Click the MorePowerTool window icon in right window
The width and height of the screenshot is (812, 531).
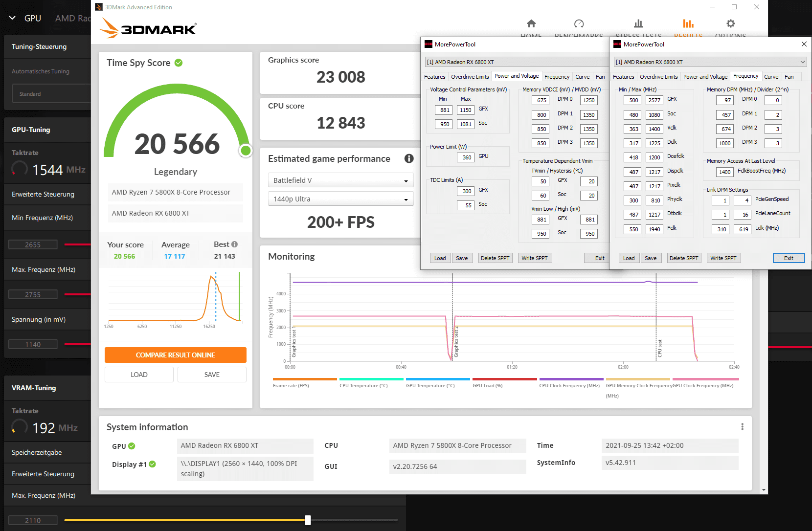click(x=617, y=44)
